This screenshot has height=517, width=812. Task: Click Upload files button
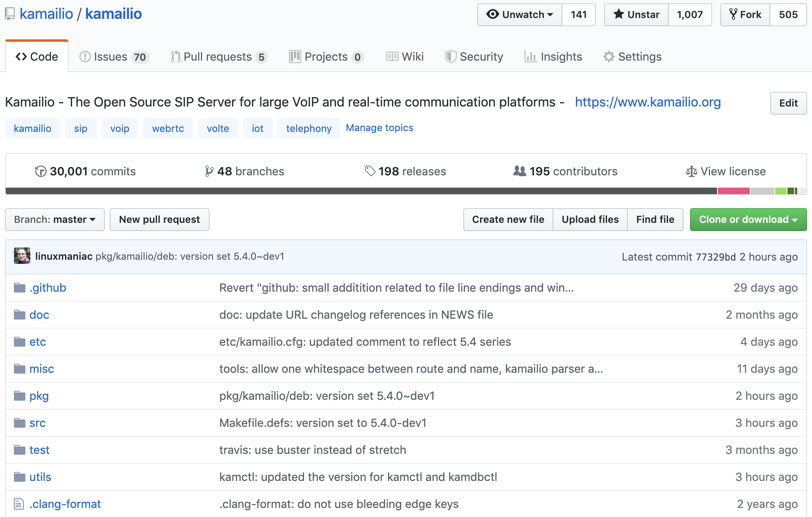coord(590,220)
